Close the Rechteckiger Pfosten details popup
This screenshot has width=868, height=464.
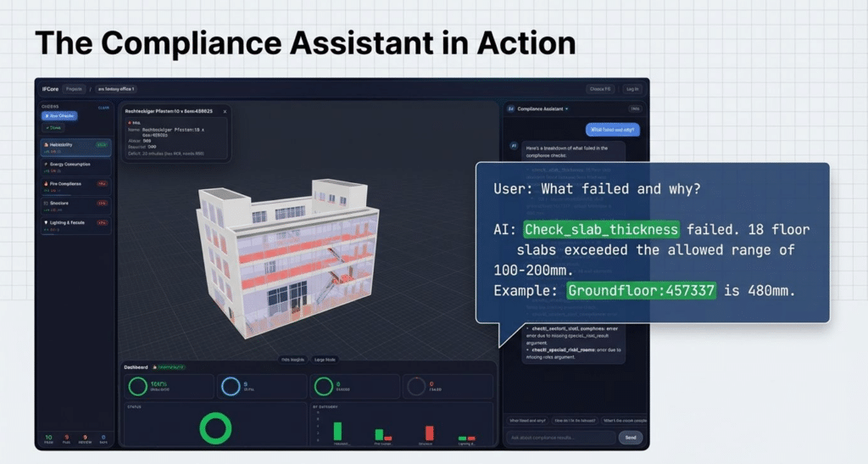click(225, 111)
